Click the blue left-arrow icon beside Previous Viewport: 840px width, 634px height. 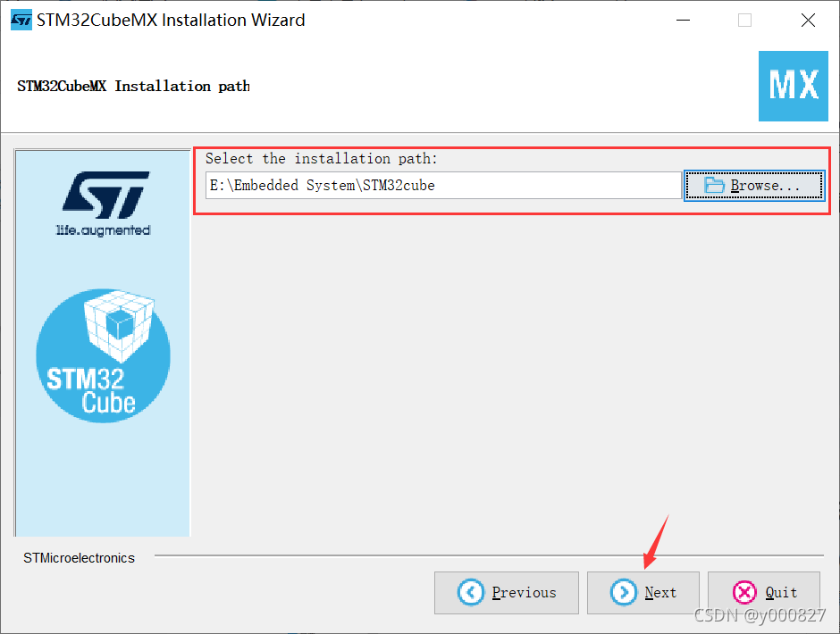tap(471, 592)
